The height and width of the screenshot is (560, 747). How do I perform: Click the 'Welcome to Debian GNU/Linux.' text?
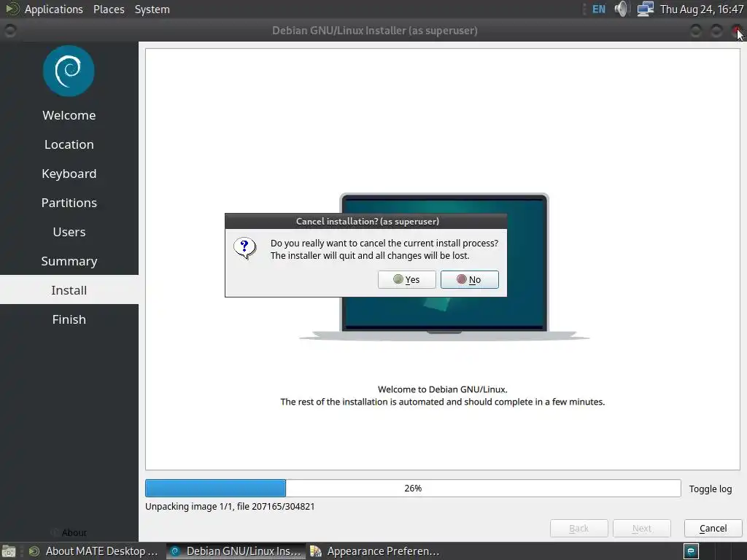(x=443, y=389)
